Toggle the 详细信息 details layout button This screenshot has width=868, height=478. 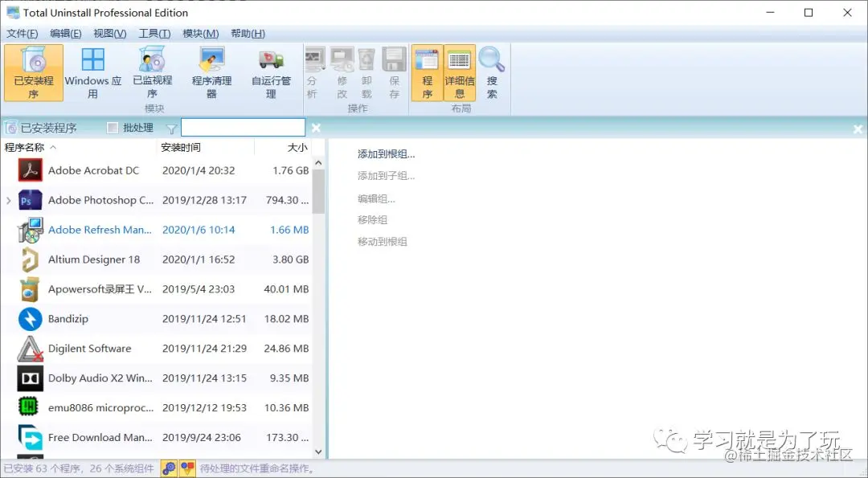coord(460,73)
